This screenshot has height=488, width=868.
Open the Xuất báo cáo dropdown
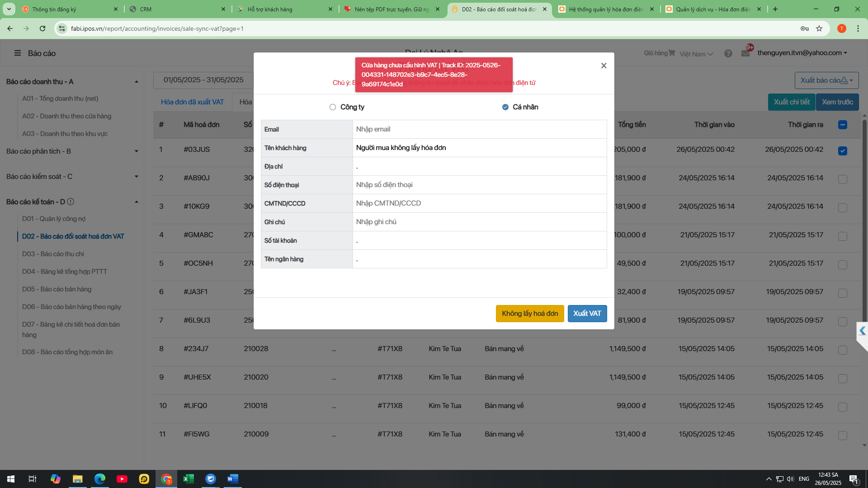826,80
